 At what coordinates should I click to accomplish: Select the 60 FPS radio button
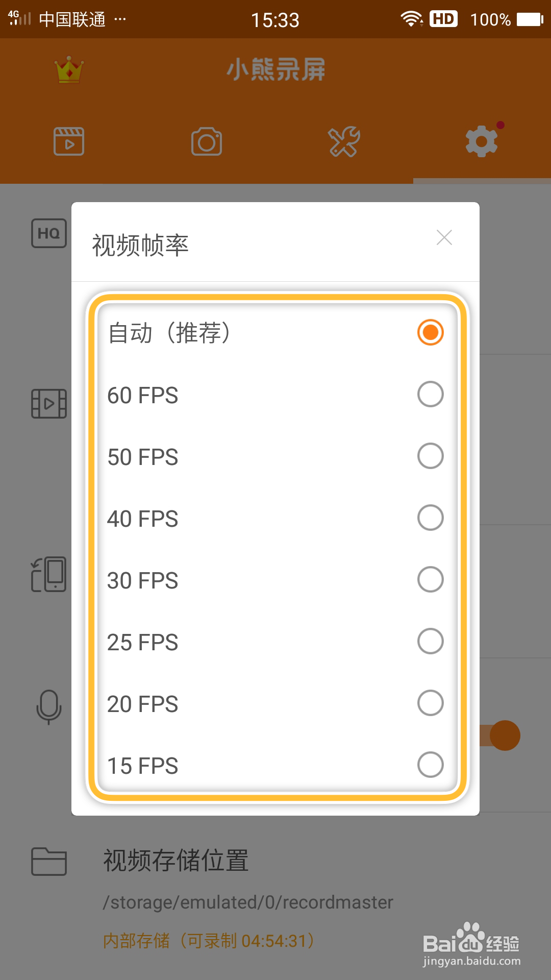[x=430, y=395]
